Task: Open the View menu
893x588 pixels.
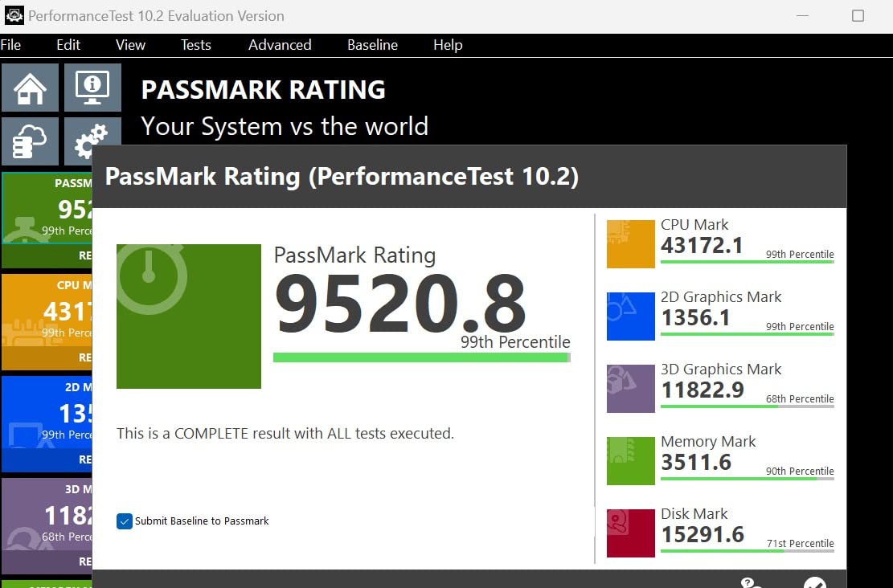Action: (130, 45)
